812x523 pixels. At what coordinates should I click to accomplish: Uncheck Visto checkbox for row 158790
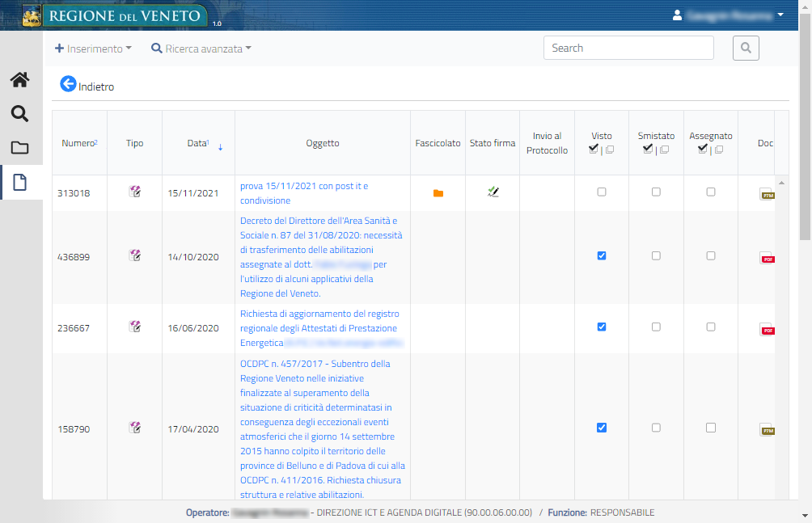[x=601, y=427]
